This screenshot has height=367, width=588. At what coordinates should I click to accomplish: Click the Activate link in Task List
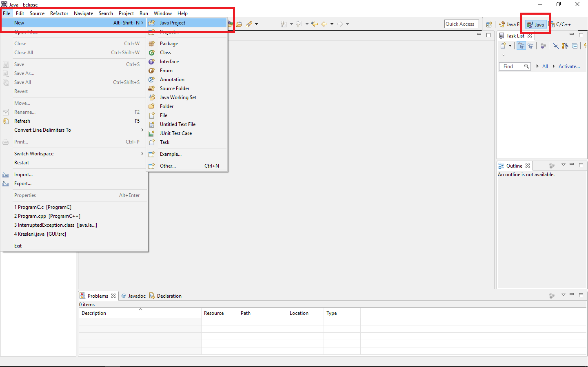[569, 66]
